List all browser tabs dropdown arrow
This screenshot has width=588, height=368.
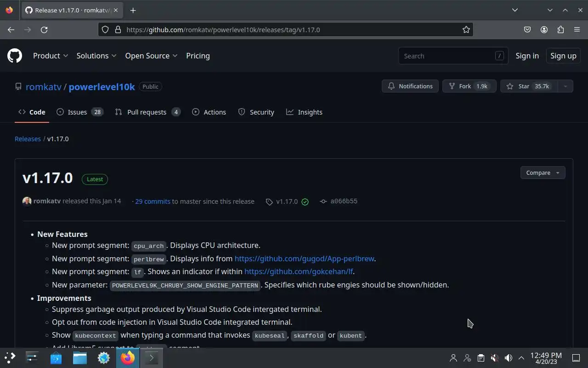click(515, 10)
